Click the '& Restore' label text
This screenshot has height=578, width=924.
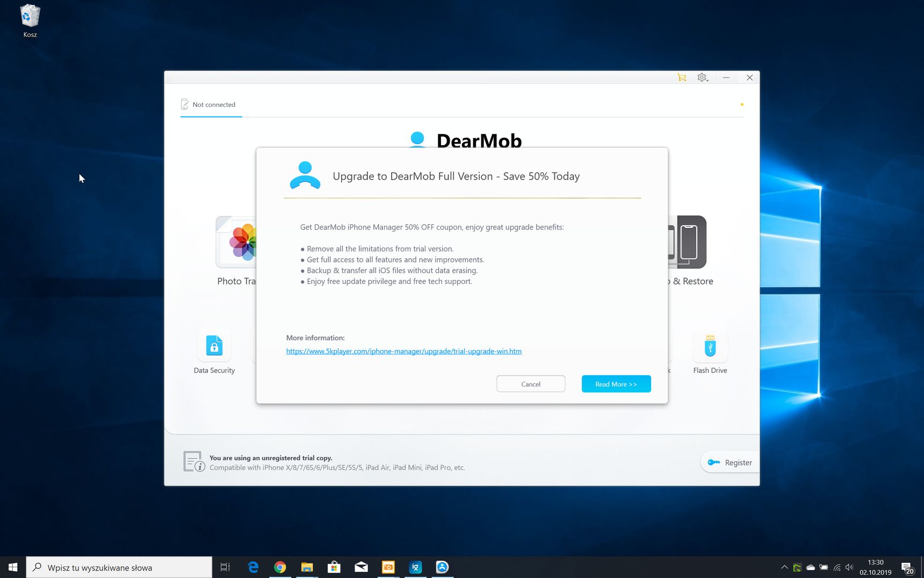pos(693,281)
